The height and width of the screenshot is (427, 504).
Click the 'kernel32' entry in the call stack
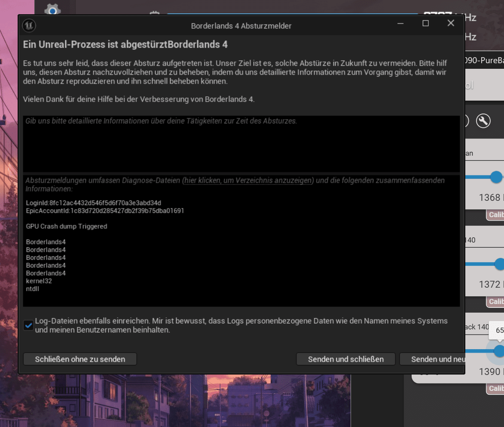coord(39,281)
